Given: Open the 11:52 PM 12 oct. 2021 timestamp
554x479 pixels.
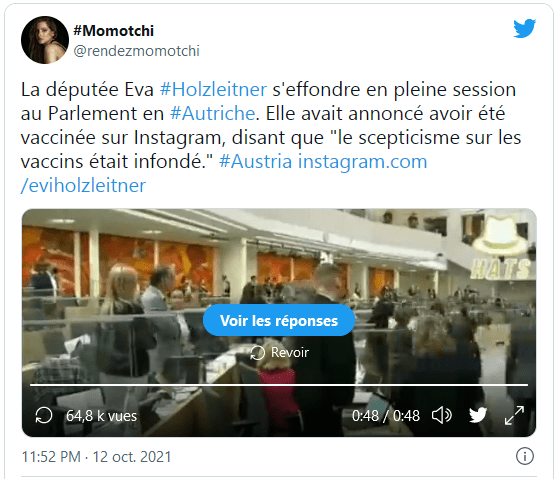Looking at the screenshot, I should click(x=96, y=457).
